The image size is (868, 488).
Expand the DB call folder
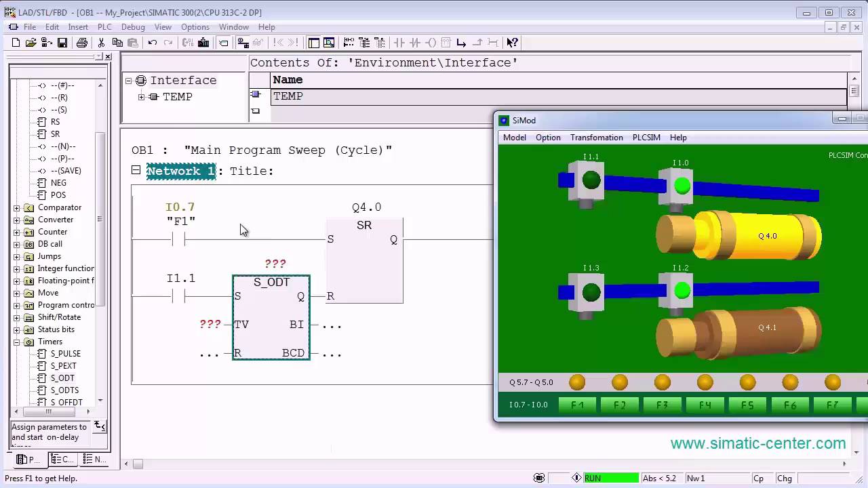click(x=17, y=245)
